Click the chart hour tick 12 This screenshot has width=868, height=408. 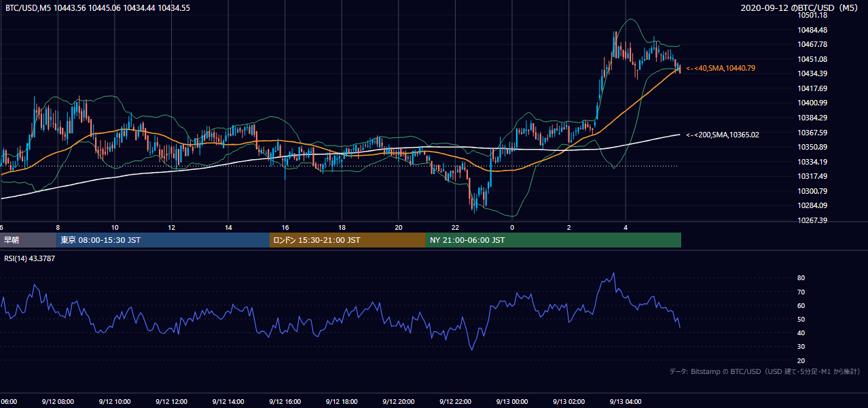172,228
